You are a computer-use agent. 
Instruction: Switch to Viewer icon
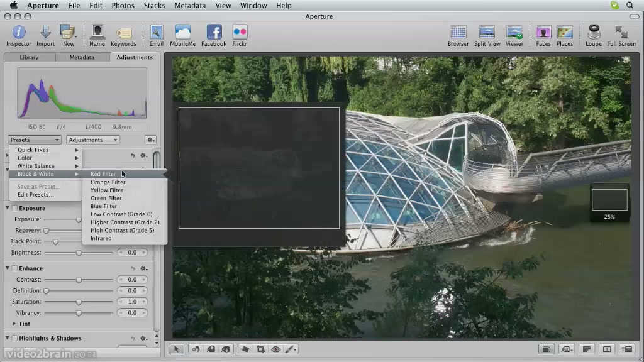[x=514, y=33]
